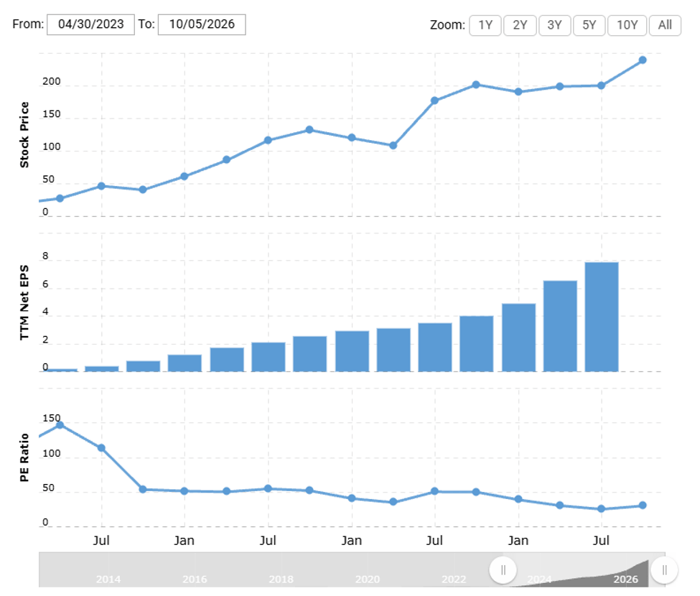
Task: Click the left range selector handle
Action: pyautogui.click(x=503, y=570)
